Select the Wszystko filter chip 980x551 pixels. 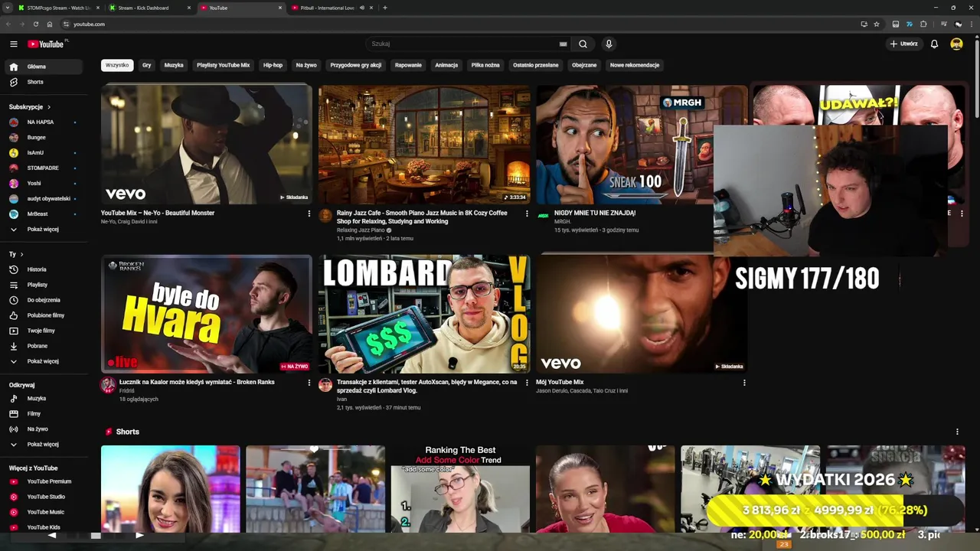(x=117, y=65)
